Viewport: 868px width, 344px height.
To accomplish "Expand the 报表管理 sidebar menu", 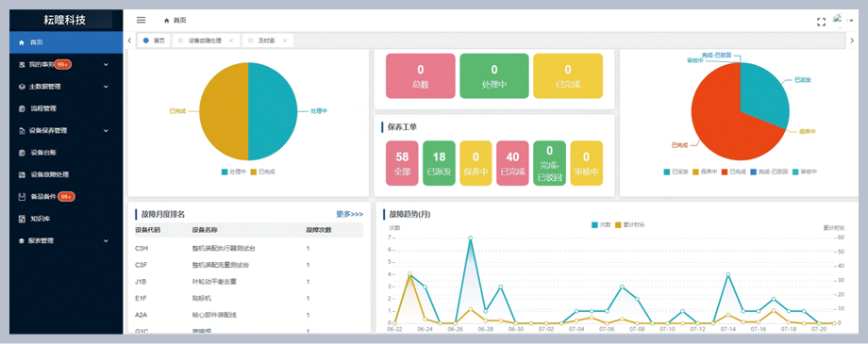I will pos(106,241).
